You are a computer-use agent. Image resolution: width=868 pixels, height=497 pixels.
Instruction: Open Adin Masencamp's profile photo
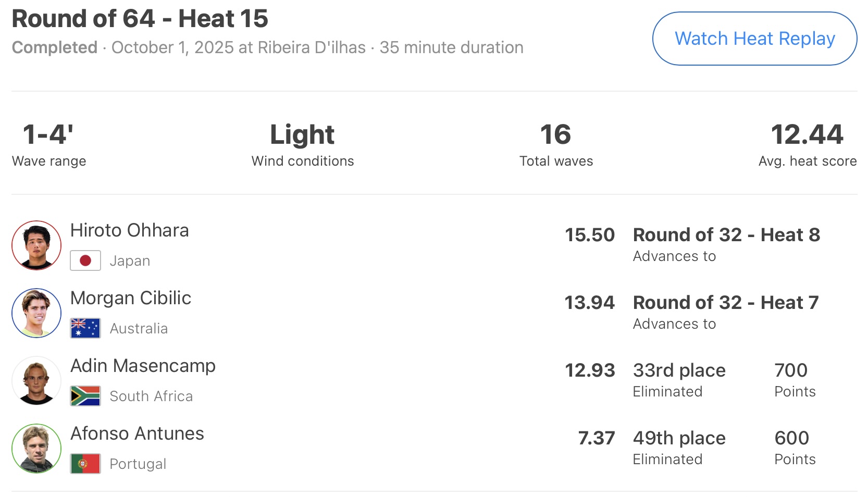(36, 381)
